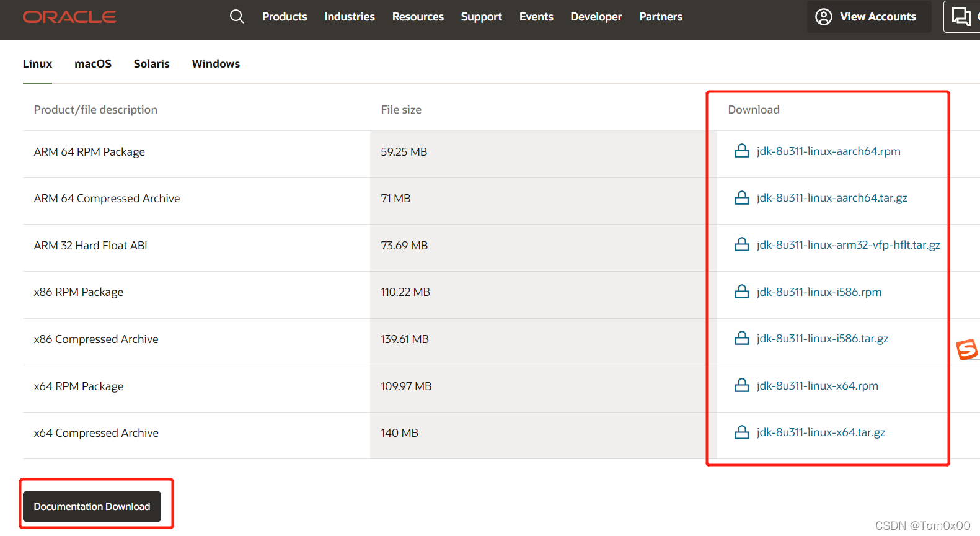
Task: Download jdk-8u311-linux-aarch64.rpm
Action: point(829,151)
